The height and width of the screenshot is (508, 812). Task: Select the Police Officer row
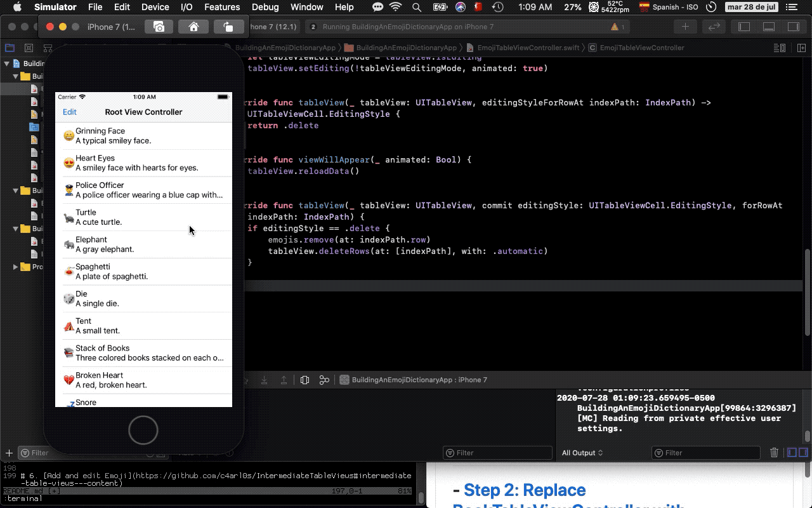point(143,190)
